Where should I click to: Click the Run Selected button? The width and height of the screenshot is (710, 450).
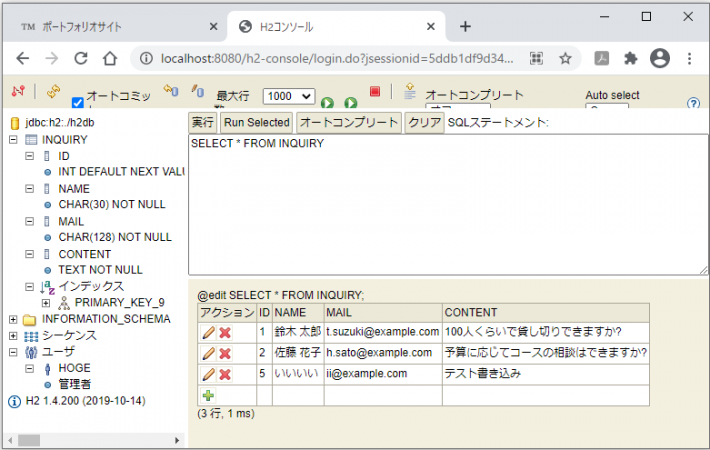click(256, 122)
